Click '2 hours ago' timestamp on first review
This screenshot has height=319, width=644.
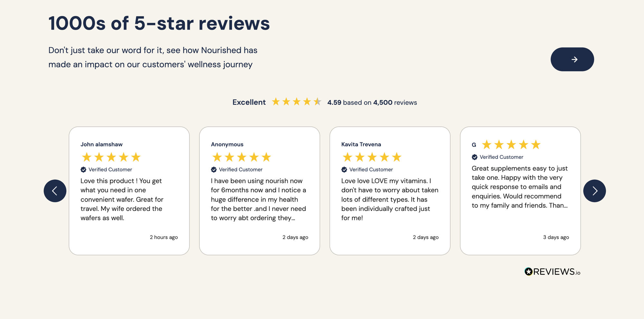164,237
